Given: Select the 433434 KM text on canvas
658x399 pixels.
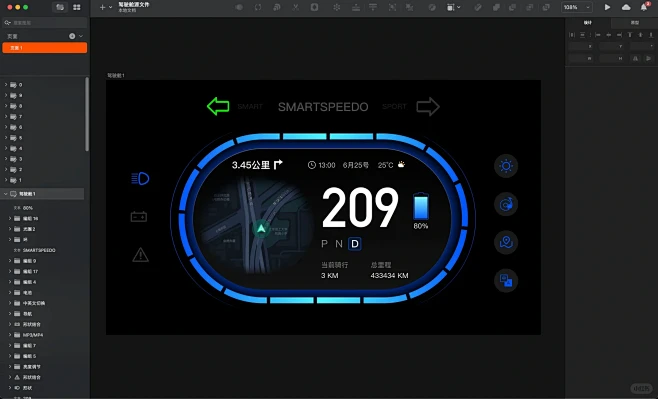Looking at the screenshot, I should pos(389,276).
